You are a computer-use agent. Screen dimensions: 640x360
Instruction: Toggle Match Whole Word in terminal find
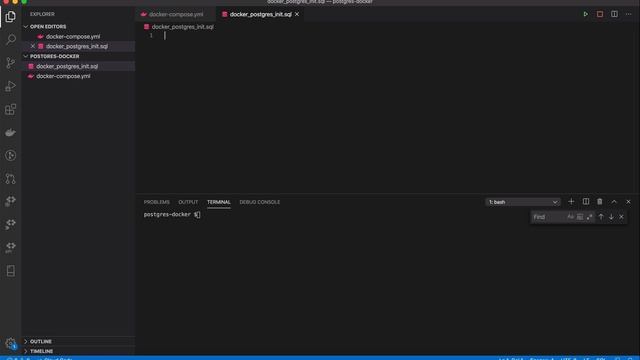[x=580, y=217]
